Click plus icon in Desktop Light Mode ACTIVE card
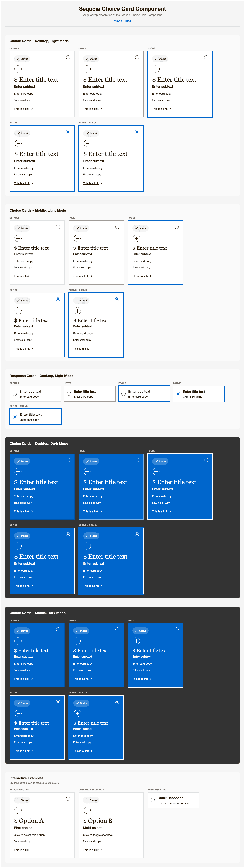This screenshot has height=868, width=245. coord(18,144)
